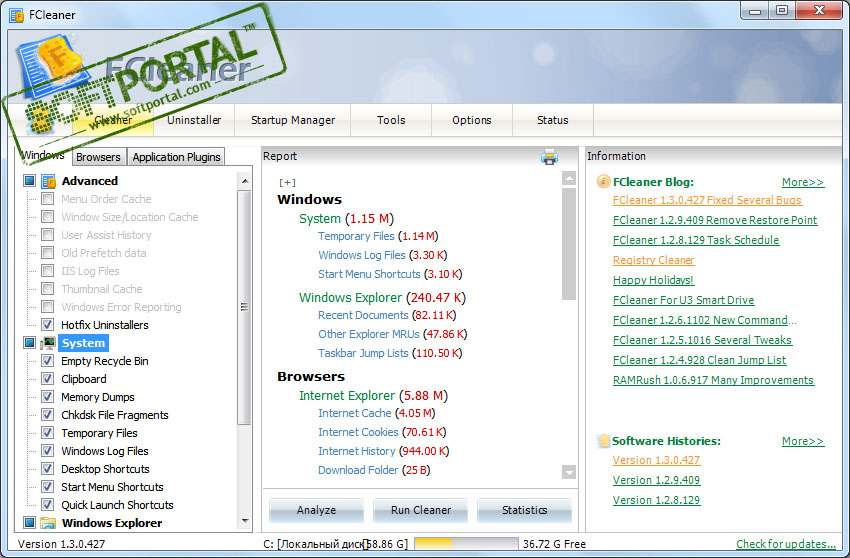Click the tree scrollbar up arrow
Screen dimensions: 850x558
click(x=244, y=181)
